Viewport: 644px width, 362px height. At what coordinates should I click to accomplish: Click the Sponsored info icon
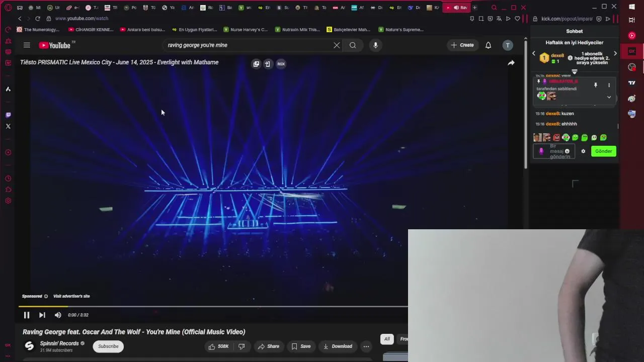(46, 296)
